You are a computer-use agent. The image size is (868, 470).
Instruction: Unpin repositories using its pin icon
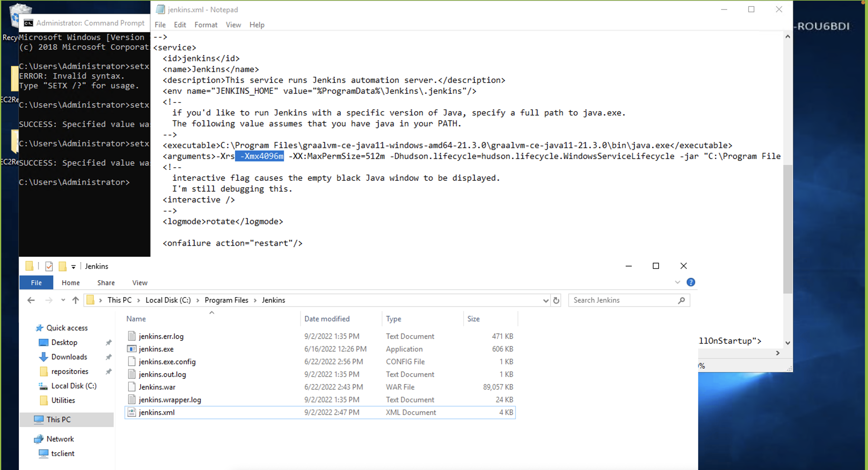(108, 372)
